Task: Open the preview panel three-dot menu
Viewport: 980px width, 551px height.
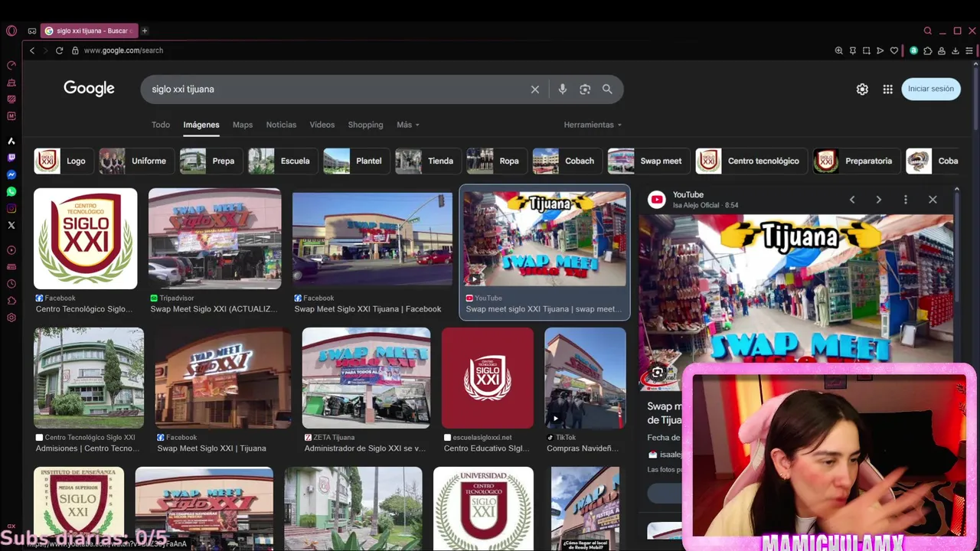Action: click(905, 199)
